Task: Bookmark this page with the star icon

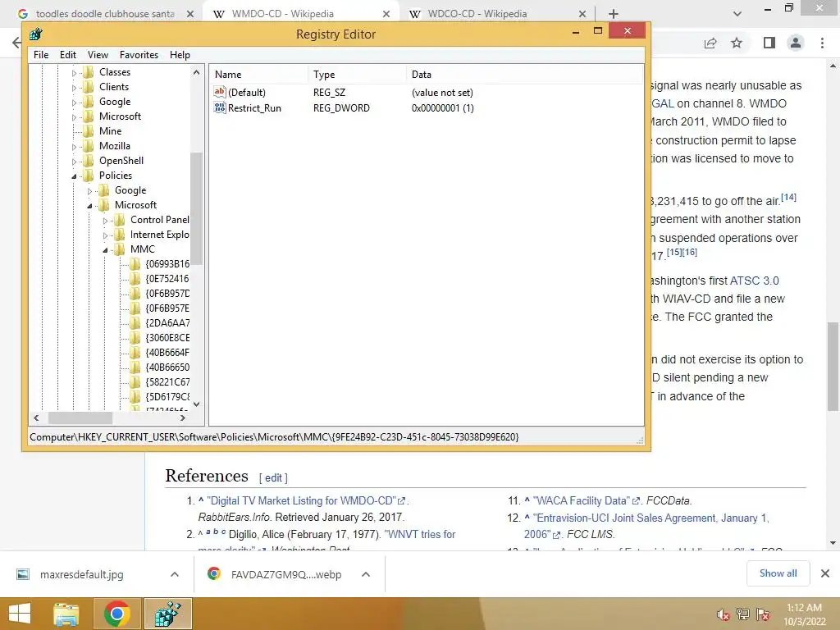Action: click(x=737, y=43)
